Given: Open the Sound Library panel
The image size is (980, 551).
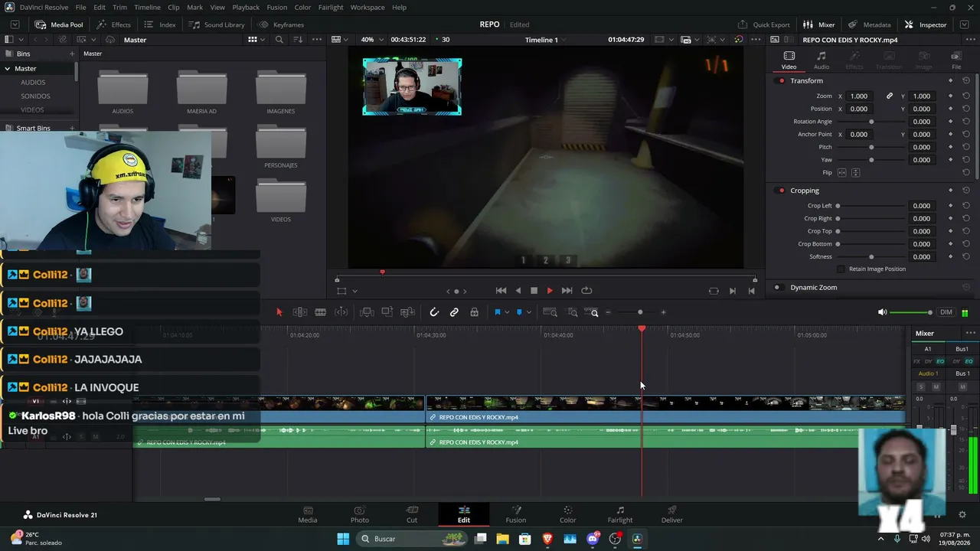Looking at the screenshot, I should (x=217, y=24).
